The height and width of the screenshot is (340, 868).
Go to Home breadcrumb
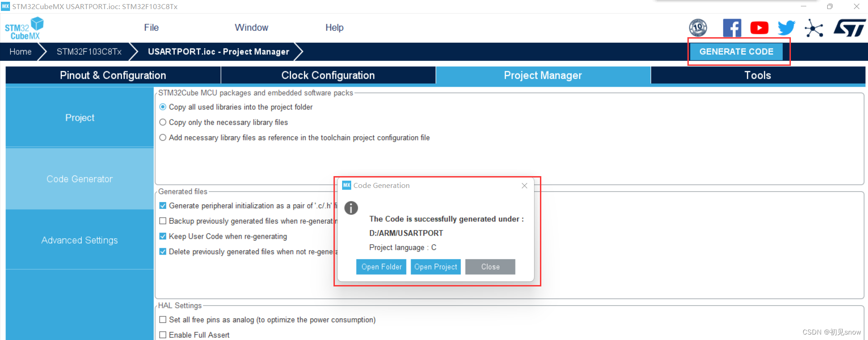[20, 52]
